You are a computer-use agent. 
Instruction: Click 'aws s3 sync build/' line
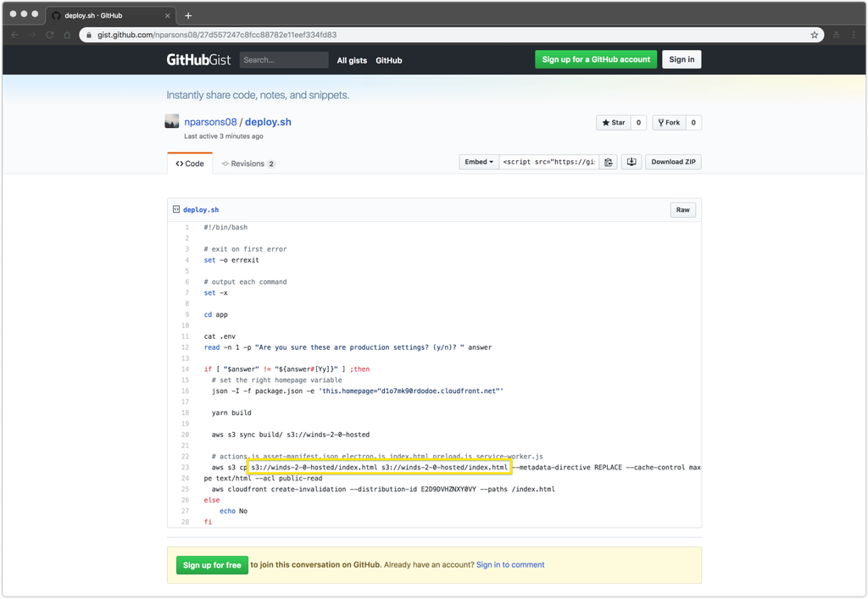(x=291, y=435)
